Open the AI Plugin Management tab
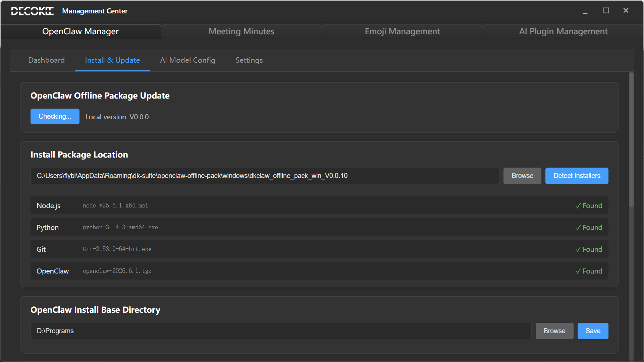 coord(563,31)
